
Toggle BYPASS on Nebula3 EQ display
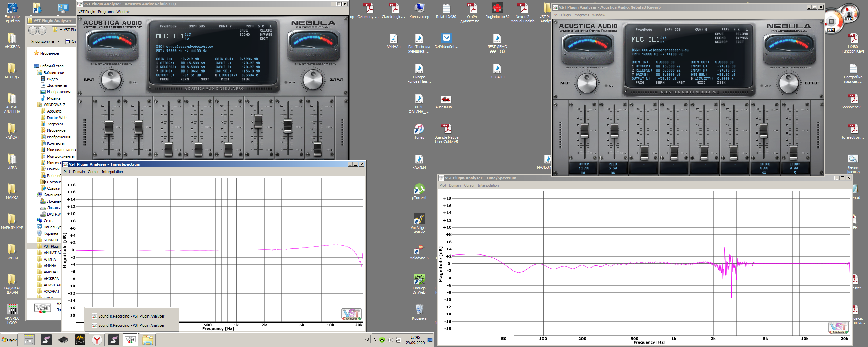(x=266, y=35)
